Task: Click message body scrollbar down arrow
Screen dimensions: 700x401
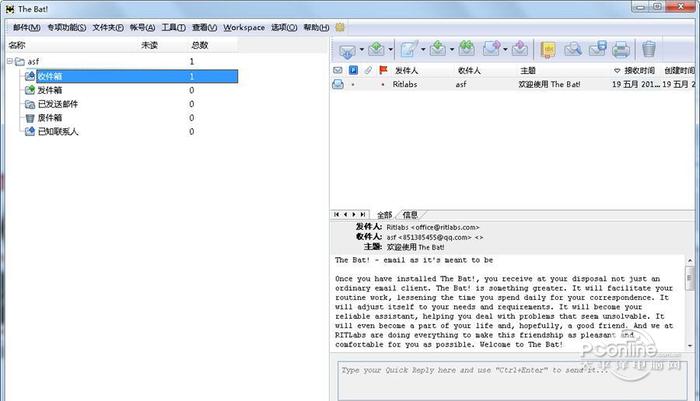Action: (x=690, y=345)
